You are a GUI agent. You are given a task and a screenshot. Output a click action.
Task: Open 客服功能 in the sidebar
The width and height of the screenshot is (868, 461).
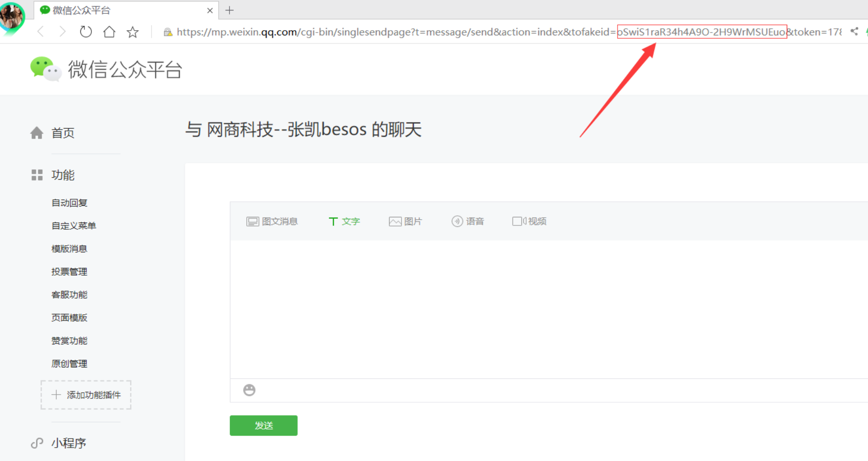pyautogui.click(x=69, y=294)
